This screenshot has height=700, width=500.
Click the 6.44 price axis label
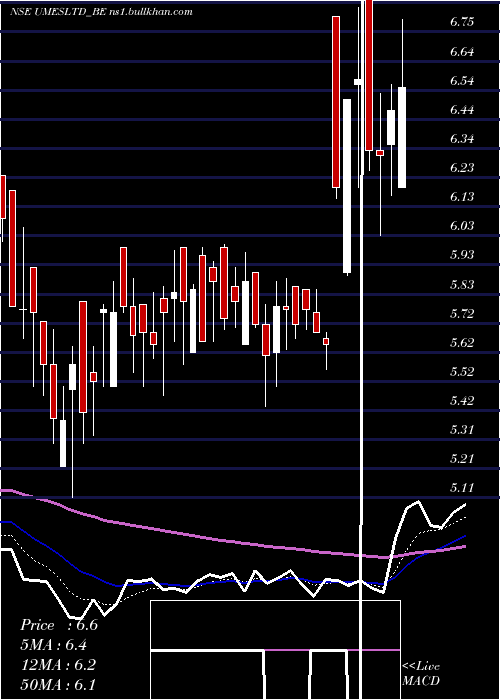(462, 110)
